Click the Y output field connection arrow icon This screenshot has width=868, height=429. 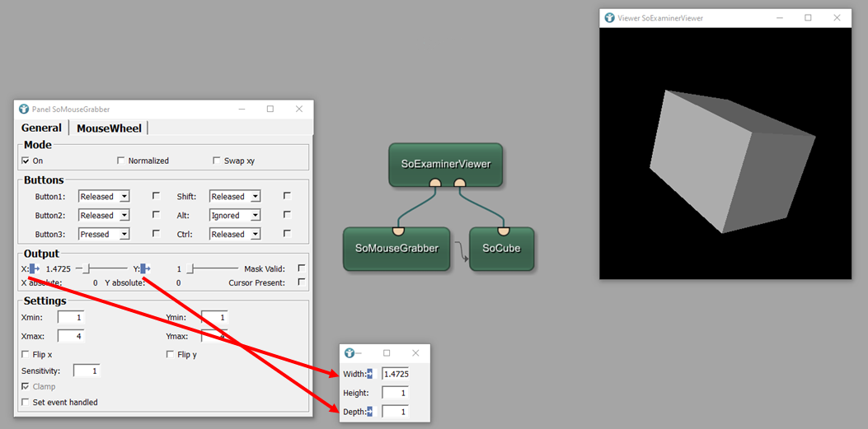(x=145, y=268)
